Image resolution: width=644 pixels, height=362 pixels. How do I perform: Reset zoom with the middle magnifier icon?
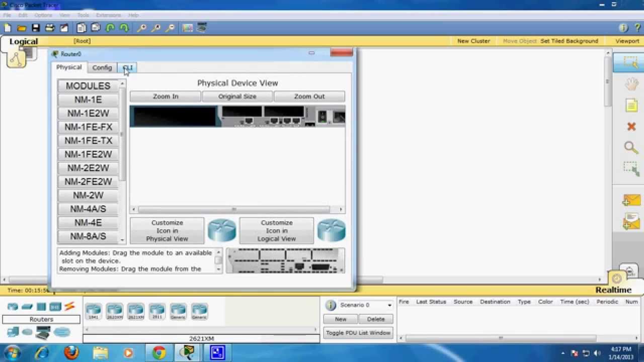click(x=156, y=28)
